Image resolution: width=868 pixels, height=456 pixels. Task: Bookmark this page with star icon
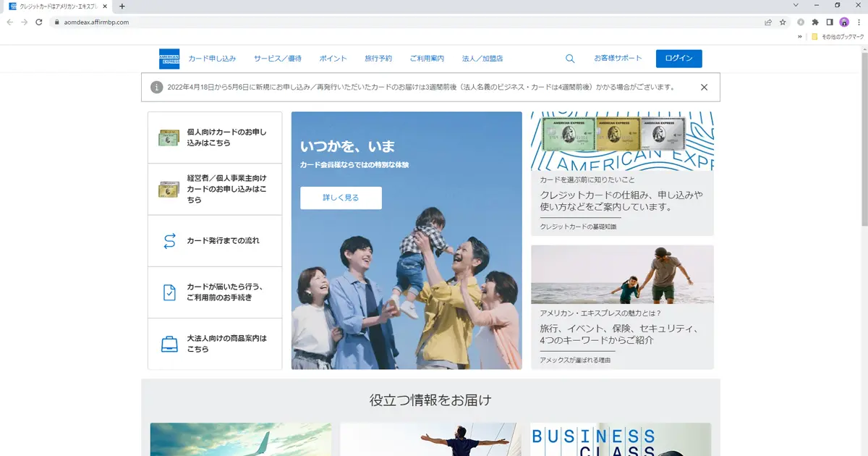783,22
